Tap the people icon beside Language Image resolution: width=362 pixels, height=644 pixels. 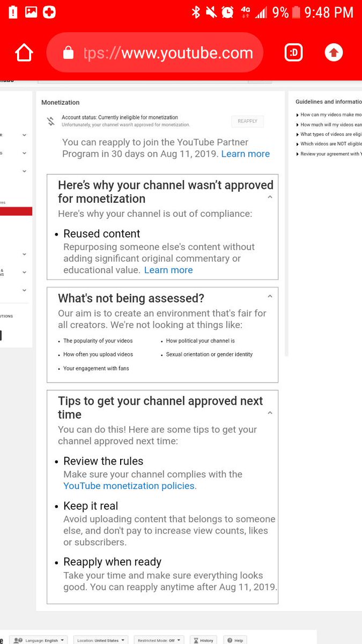pyautogui.click(x=18, y=640)
